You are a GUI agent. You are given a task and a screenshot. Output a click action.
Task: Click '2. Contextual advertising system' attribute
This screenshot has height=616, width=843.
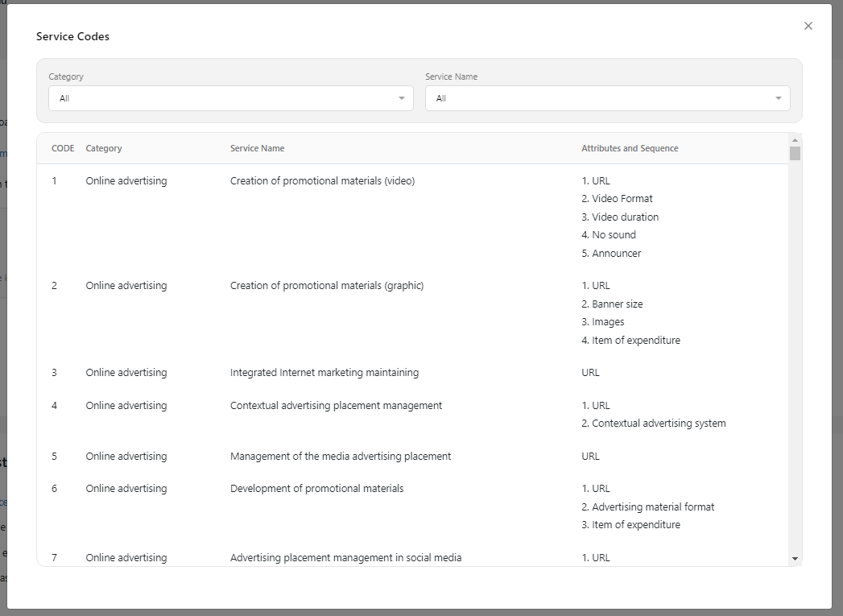[653, 424]
